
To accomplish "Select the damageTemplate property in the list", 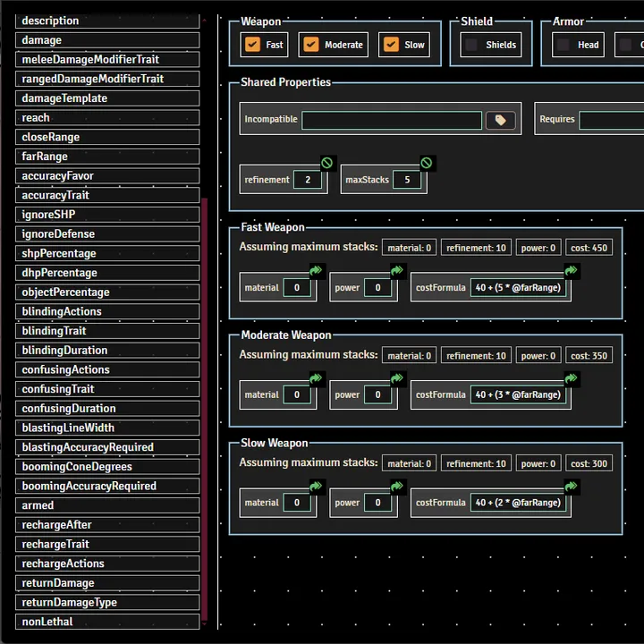I will tap(107, 98).
